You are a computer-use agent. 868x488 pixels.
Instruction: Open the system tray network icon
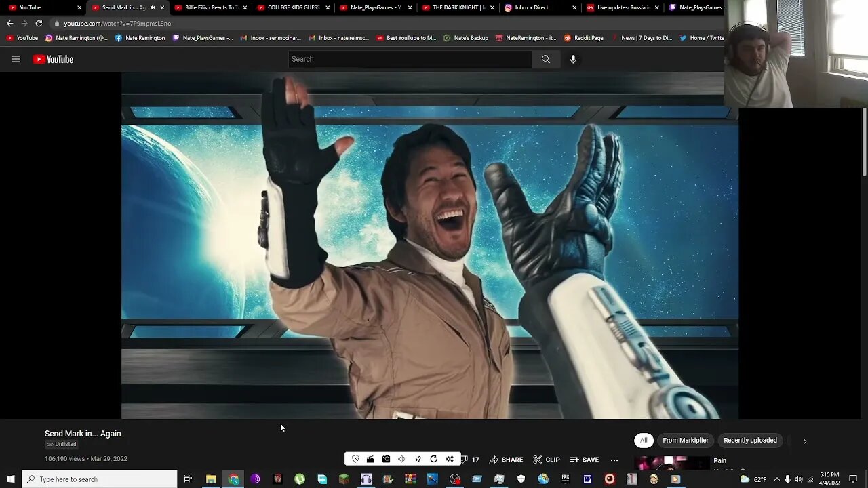[810, 479]
